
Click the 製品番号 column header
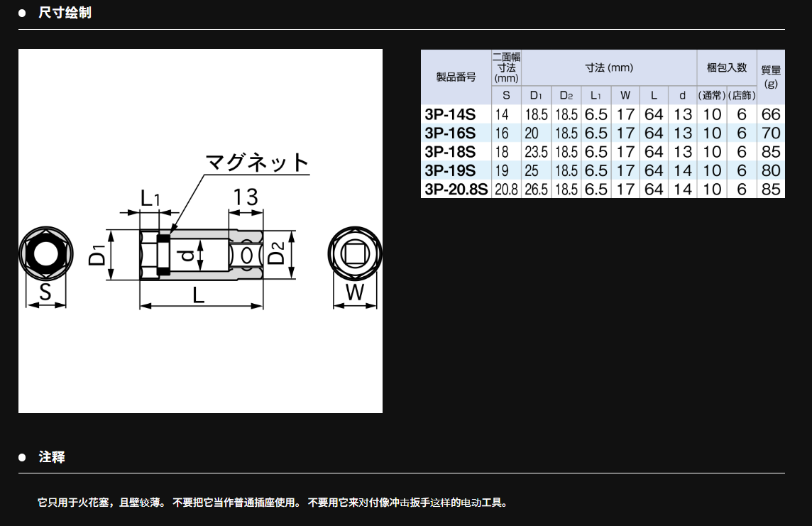pyautogui.click(x=456, y=77)
